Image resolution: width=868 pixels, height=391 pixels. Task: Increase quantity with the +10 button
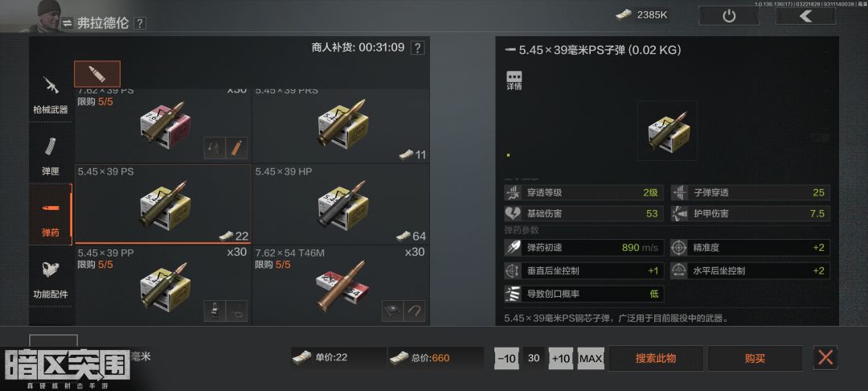point(561,358)
